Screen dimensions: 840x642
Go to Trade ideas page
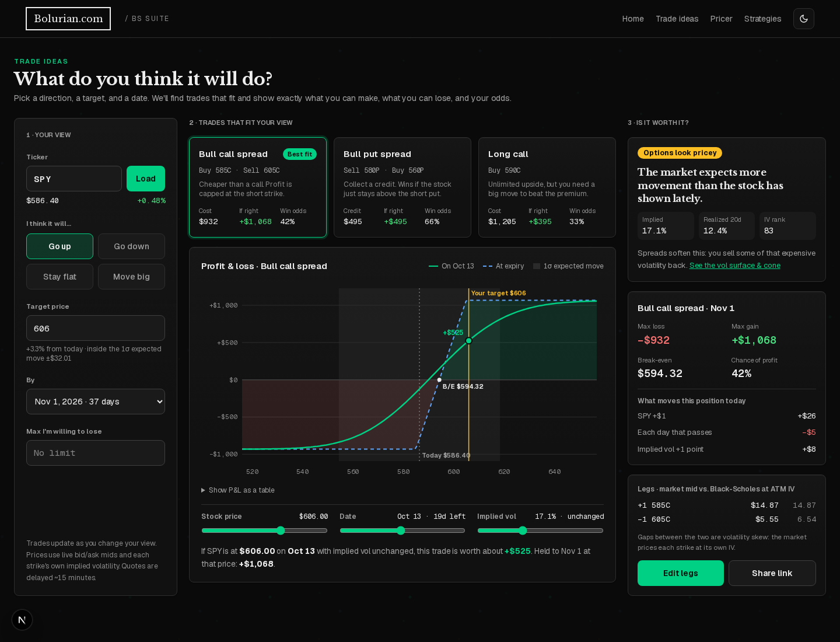click(677, 19)
